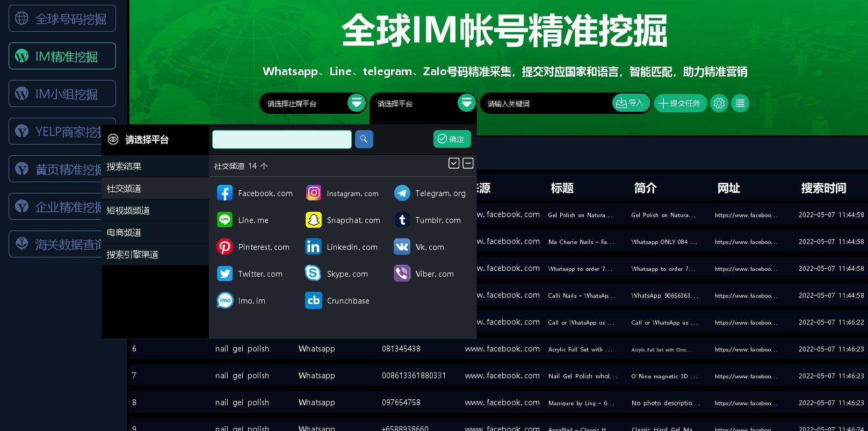Click the 网址 column header

[x=729, y=188]
